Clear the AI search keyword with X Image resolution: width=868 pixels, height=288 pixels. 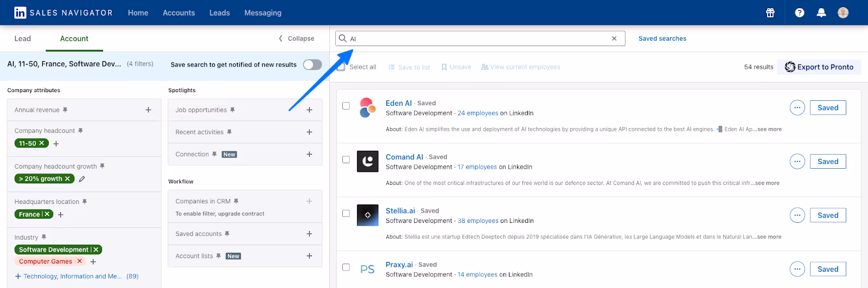[614, 39]
